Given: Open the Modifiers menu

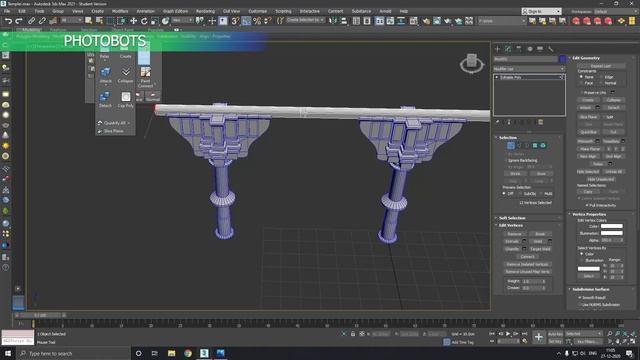Looking at the screenshot, I should (x=120, y=11).
